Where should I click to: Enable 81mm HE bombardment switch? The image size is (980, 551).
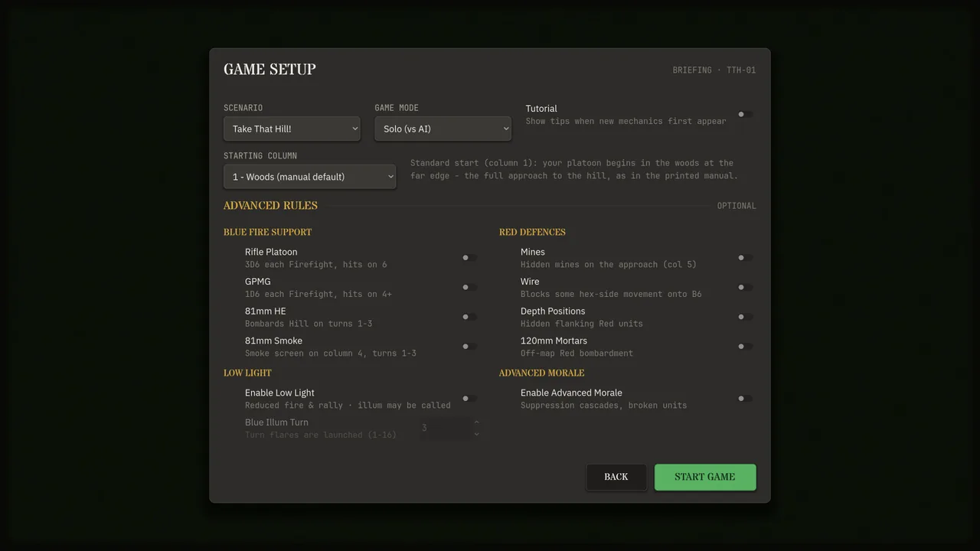[469, 317]
